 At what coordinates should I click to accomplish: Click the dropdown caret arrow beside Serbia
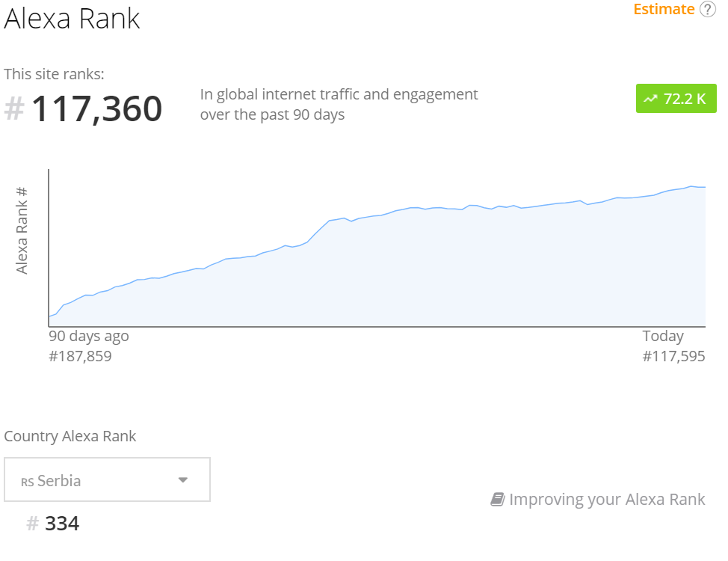point(183,480)
